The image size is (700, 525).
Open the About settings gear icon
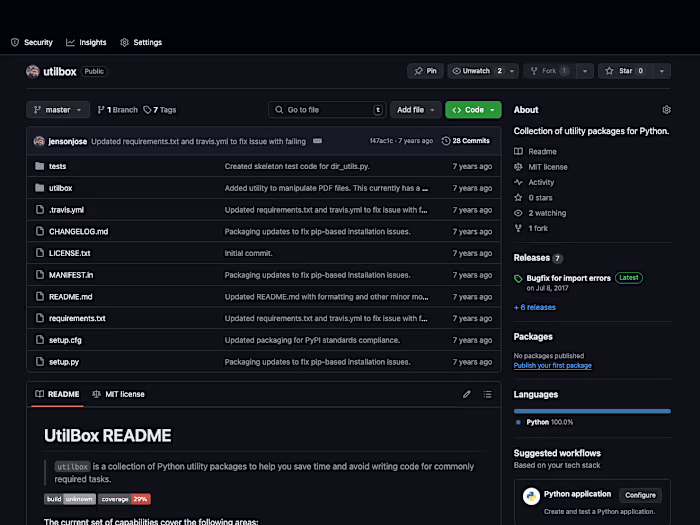[x=667, y=110]
